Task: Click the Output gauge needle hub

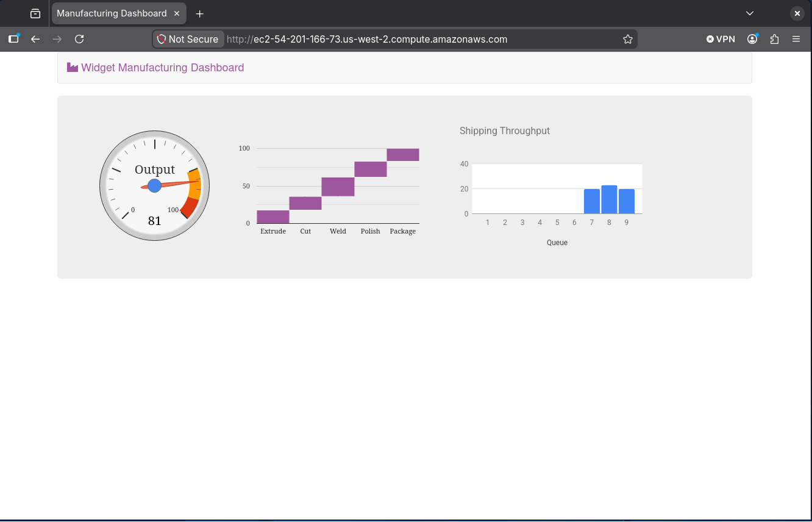Action: coord(155,186)
